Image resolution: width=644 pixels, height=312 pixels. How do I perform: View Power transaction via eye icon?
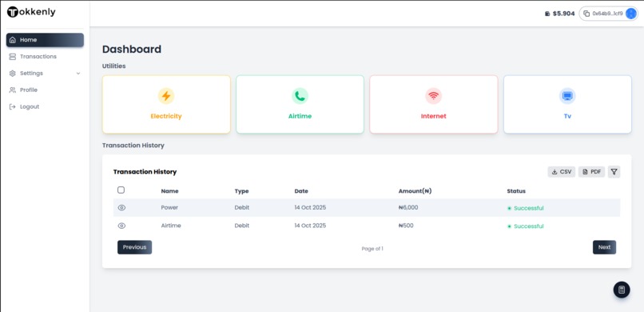coord(121,208)
